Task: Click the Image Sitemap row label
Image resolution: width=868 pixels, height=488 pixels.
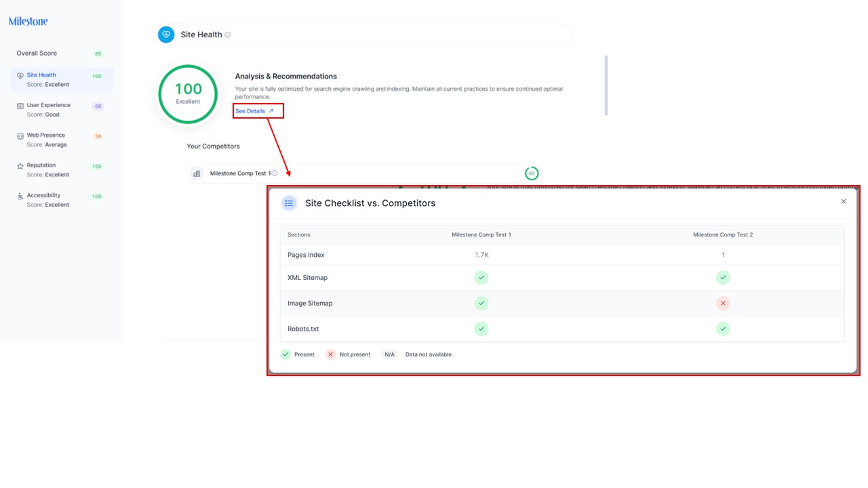Action: tap(310, 303)
